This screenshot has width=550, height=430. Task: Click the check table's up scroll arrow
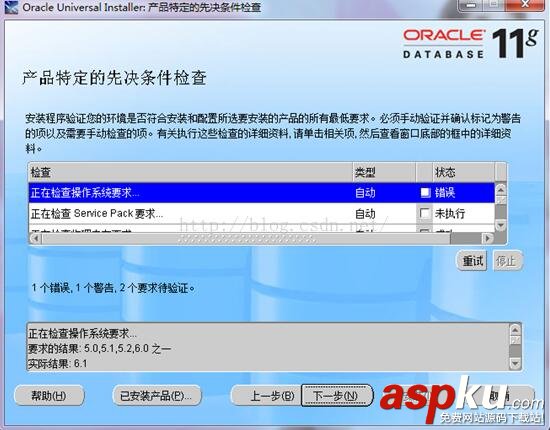tap(501, 189)
